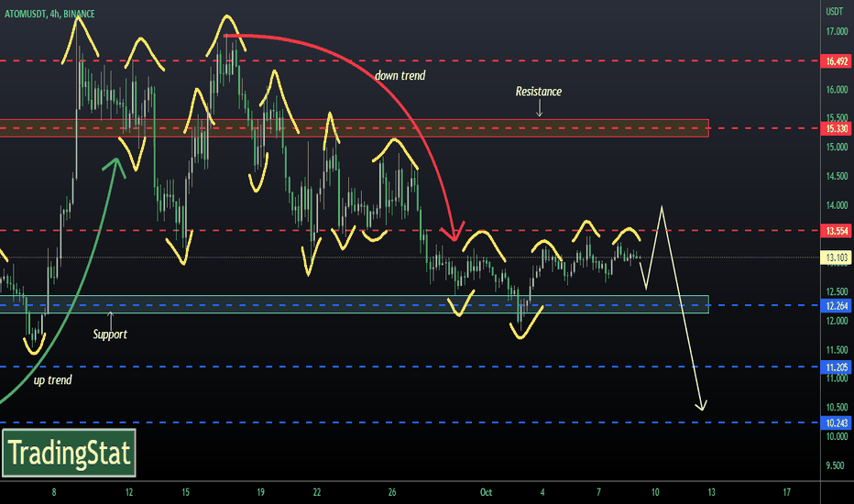
Task: Click the 12.000 price axis value
Action: tap(837, 321)
